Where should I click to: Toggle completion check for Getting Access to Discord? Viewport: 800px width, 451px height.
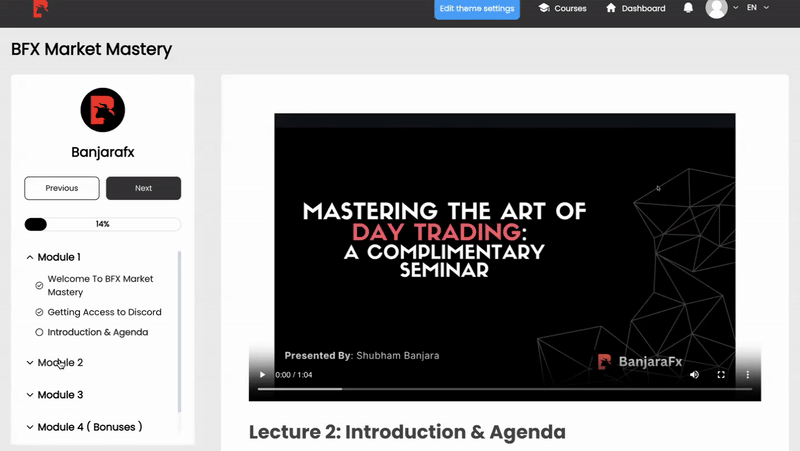click(39, 312)
